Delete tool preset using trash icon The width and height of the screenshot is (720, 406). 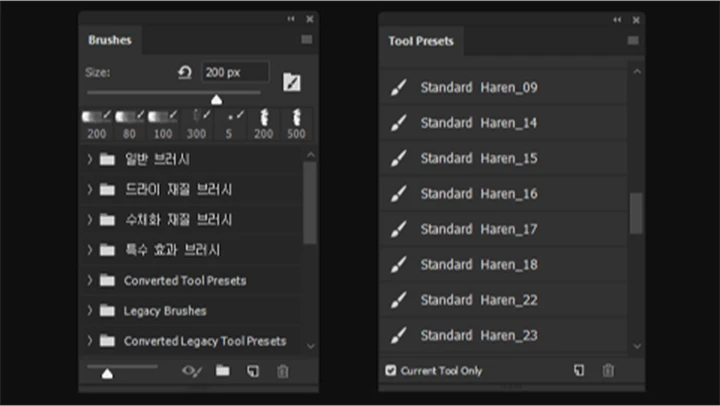pyautogui.click(x=608, y=370)
